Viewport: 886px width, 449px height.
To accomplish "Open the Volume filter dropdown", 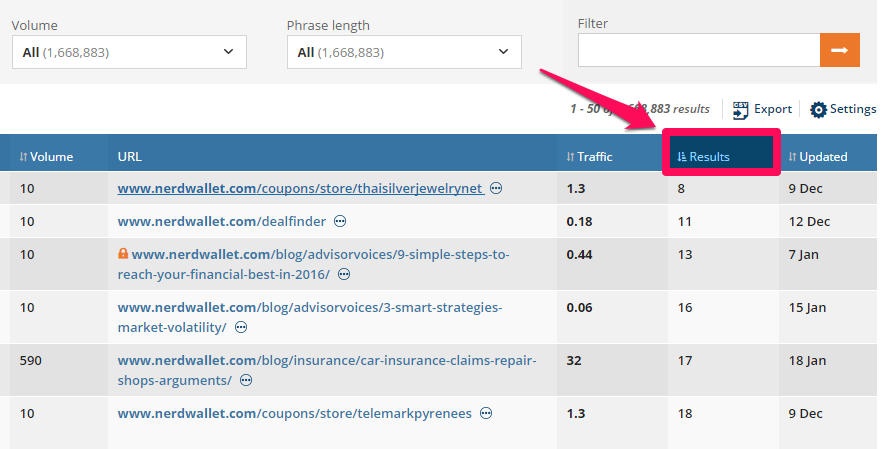I will tap(129, 52).
